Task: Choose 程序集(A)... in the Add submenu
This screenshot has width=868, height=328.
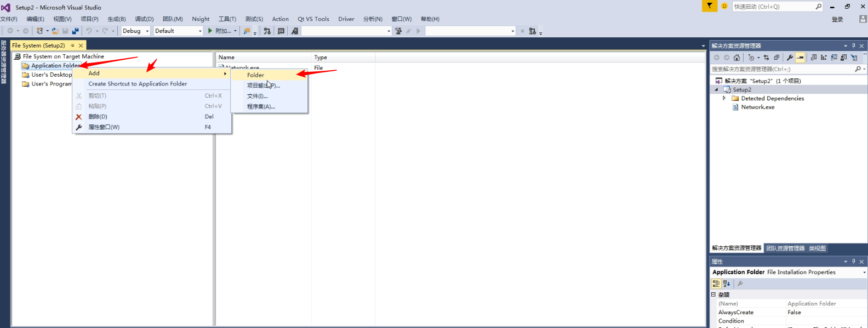Action: coord(269,106)
